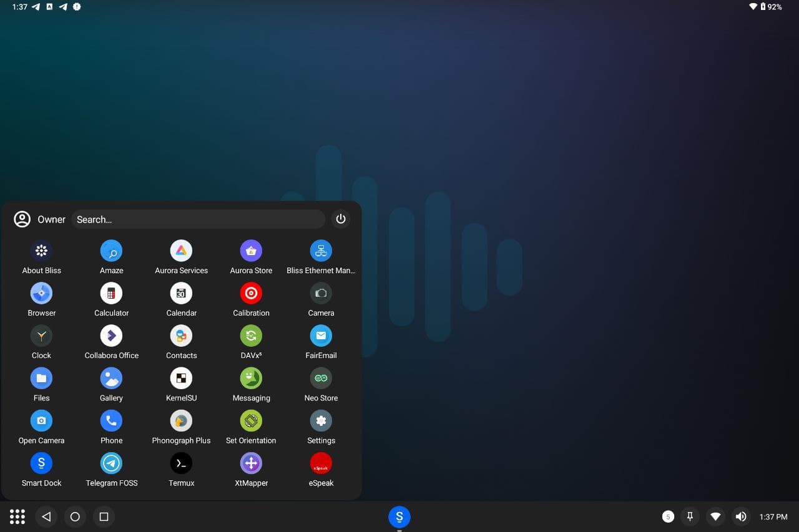
Task: Click inside the Search field
Action: (x=198, y=219)
